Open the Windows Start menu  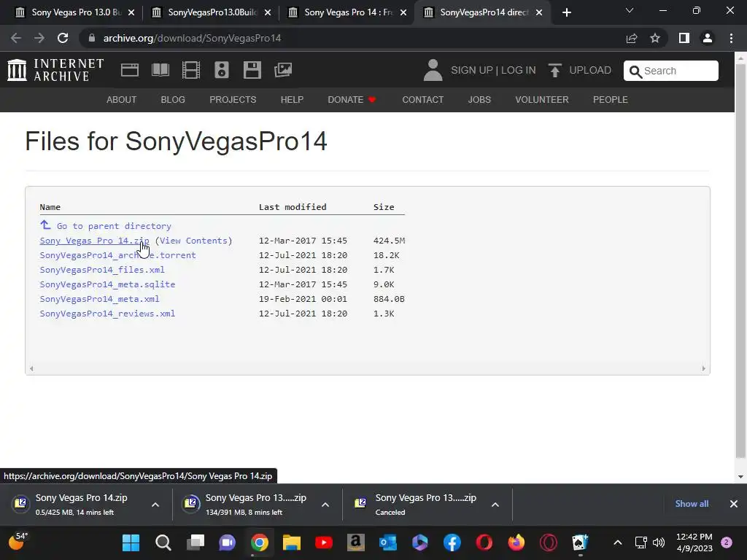pyautogui.click(x=131, y=542)
